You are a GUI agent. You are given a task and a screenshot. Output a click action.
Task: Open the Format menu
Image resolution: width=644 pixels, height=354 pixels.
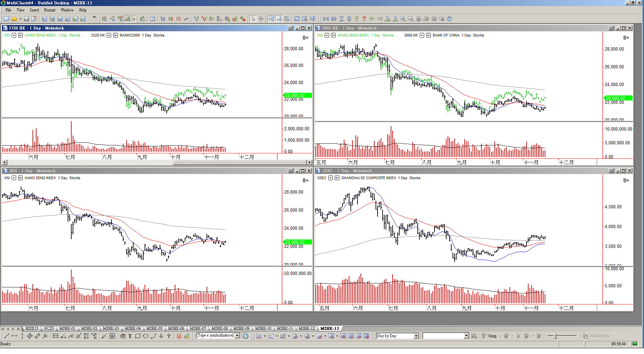click(50, 10)
